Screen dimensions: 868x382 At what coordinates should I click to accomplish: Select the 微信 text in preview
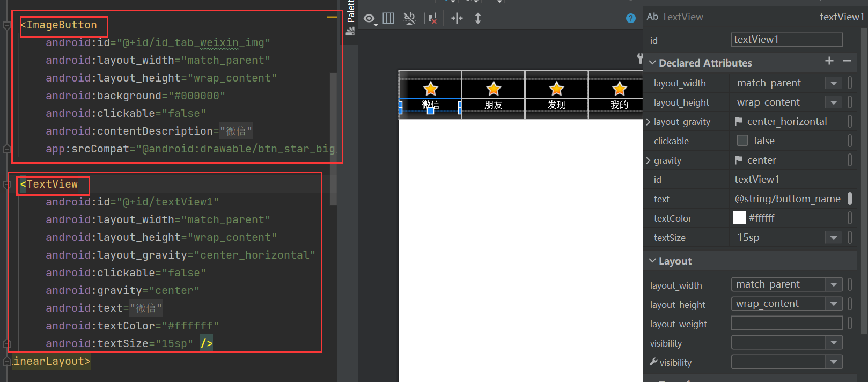pyautogui.click(x=430, y=105)
